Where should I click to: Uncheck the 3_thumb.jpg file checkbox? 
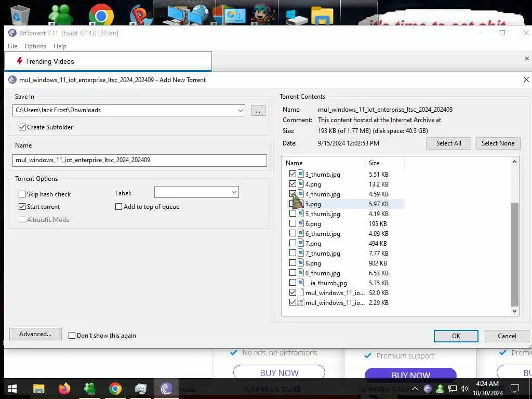click(292, 174)
